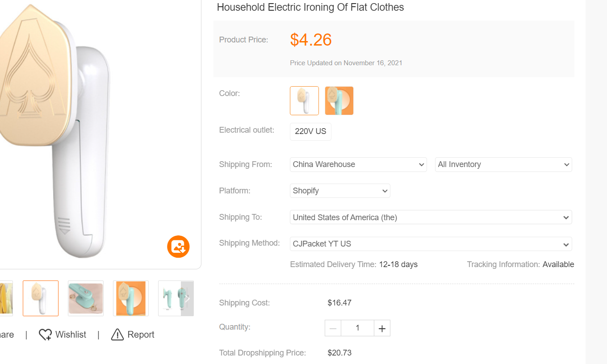Click next arrow on thumbnail carousel

[x=188, y=298]
